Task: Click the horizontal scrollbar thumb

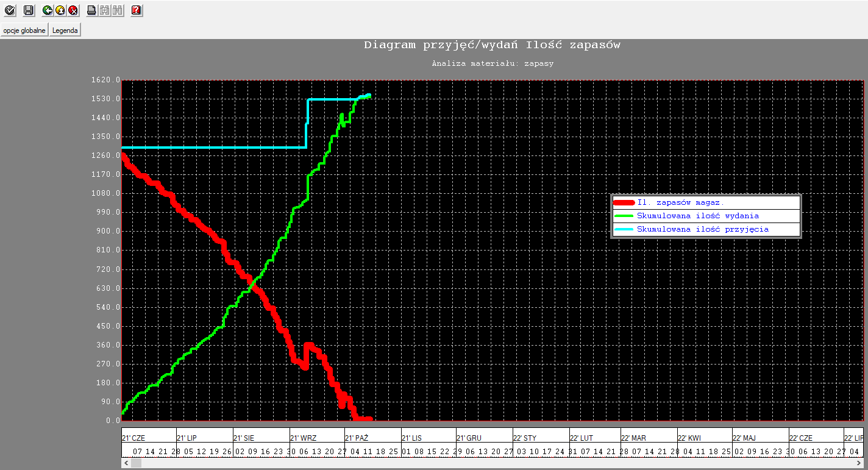Action: tap(136, 463)
